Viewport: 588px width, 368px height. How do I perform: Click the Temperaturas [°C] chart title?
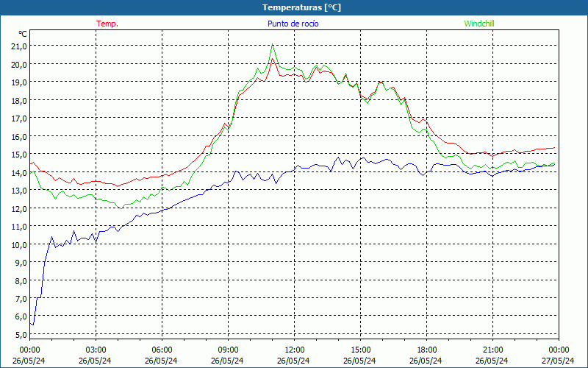point(301,7)
